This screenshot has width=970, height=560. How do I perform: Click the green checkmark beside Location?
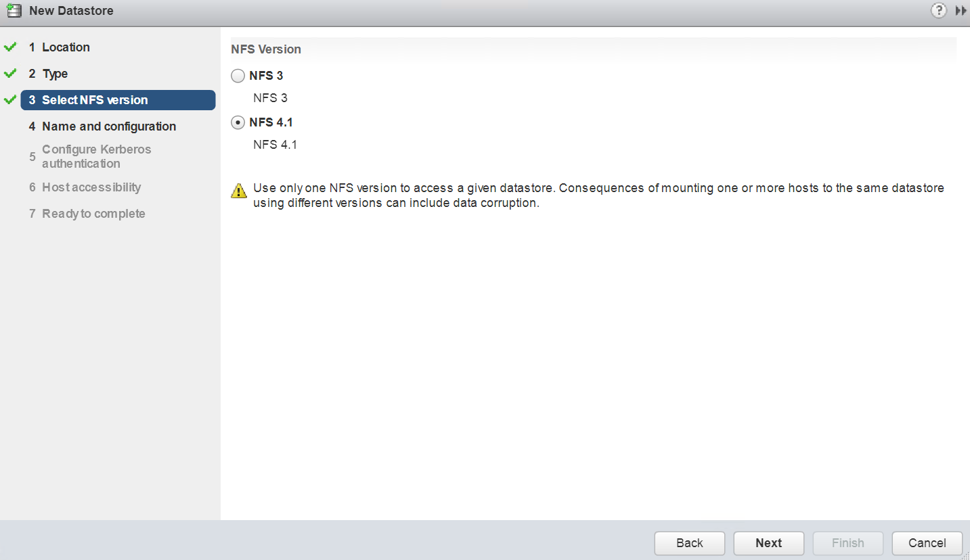(x=10, y=47)
